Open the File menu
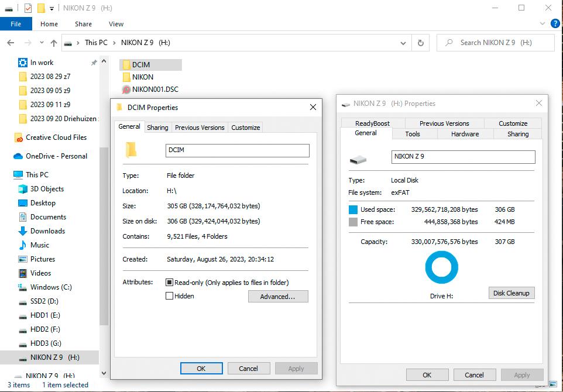Image resolution: width=563 pixels, height=392 pixels. (16, 24)
